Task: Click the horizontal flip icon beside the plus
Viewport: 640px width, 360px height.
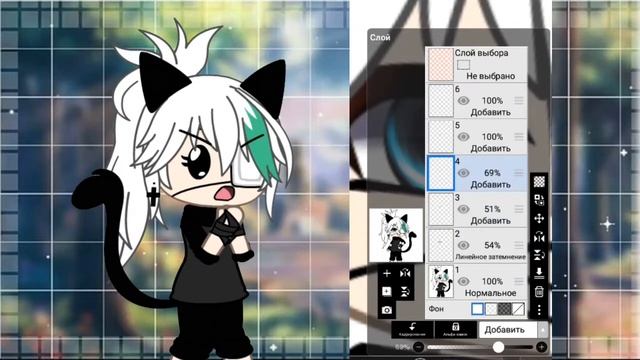Action: point(405,273)
